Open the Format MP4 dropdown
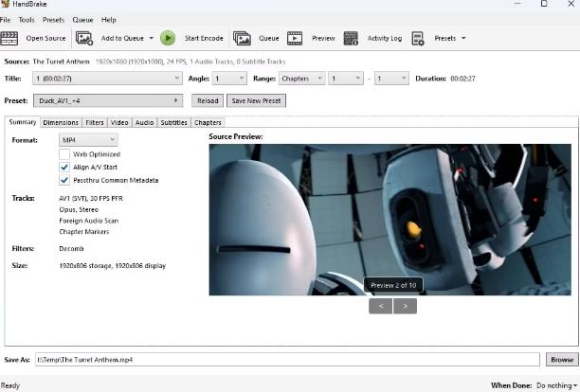This screenshot has width=580, height=392. coord(88,140)
